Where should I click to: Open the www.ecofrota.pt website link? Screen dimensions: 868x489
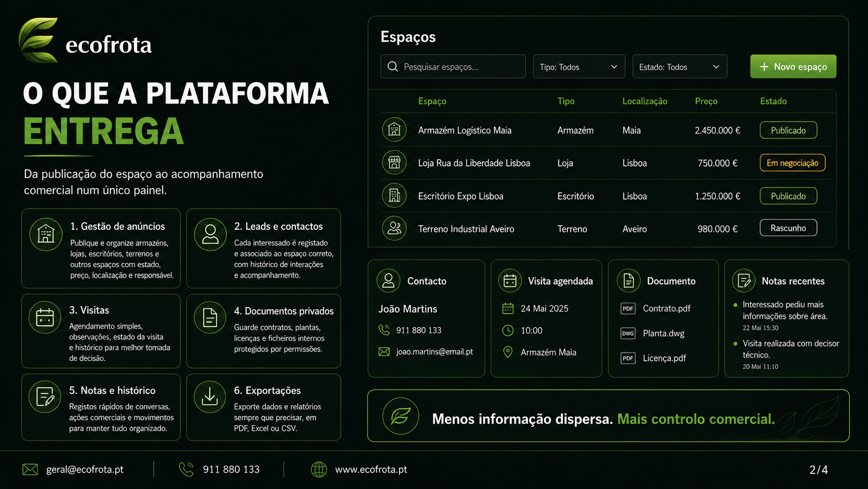(x=371, y=469)
